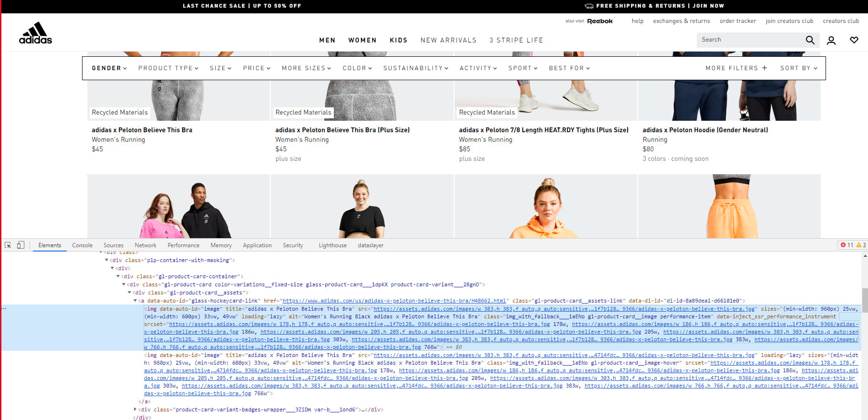The image size is (868, 420).
Task: Open the MEN navigation menu
Action: pos(327,40)
